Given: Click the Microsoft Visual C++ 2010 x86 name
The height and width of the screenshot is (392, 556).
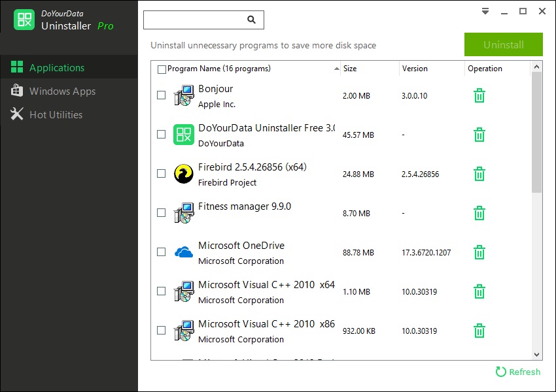Looking at the screenshot, I should (266, 324).
